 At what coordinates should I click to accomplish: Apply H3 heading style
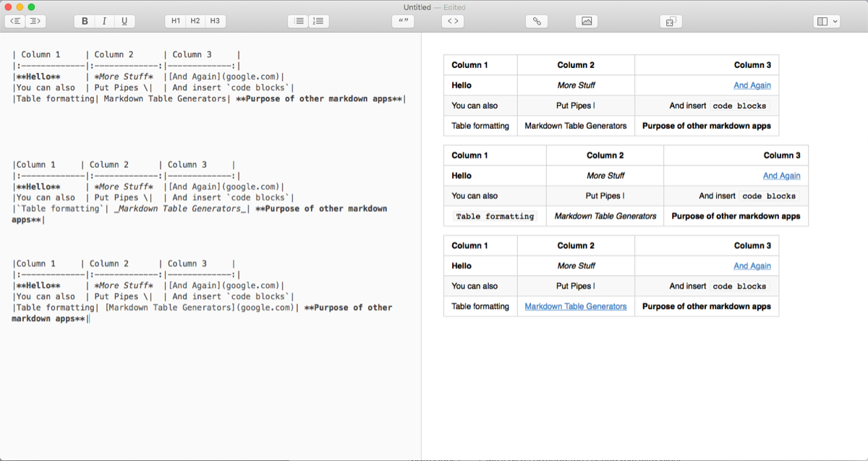click(x=215, y=21)
